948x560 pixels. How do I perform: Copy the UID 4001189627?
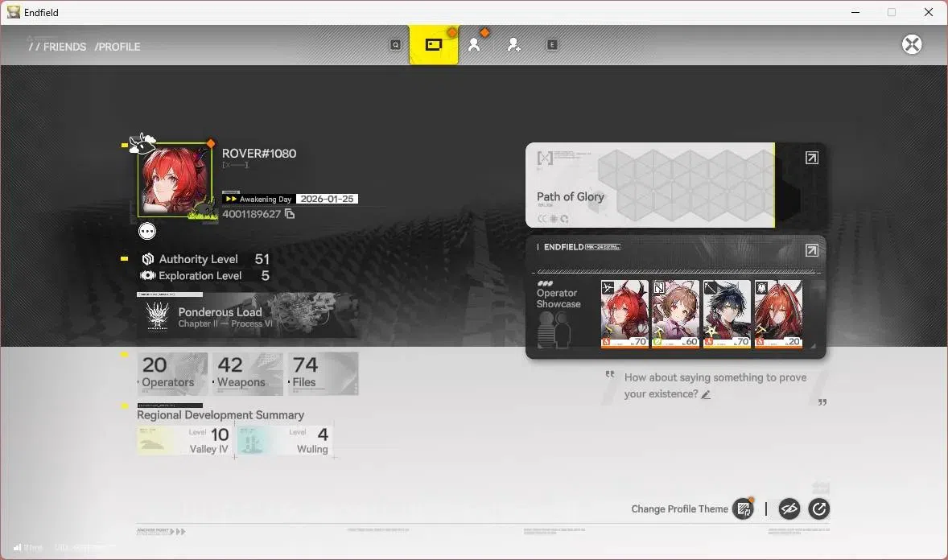point(290,214)
